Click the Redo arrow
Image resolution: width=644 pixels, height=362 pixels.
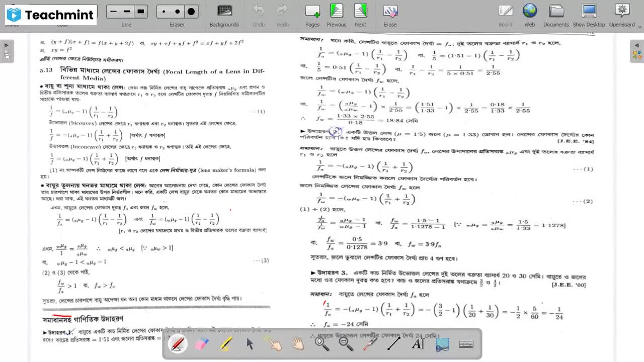[283, 16]
